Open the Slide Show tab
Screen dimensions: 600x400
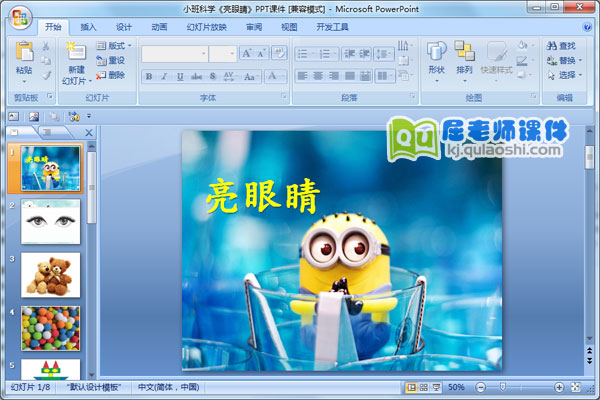[207, 27]
